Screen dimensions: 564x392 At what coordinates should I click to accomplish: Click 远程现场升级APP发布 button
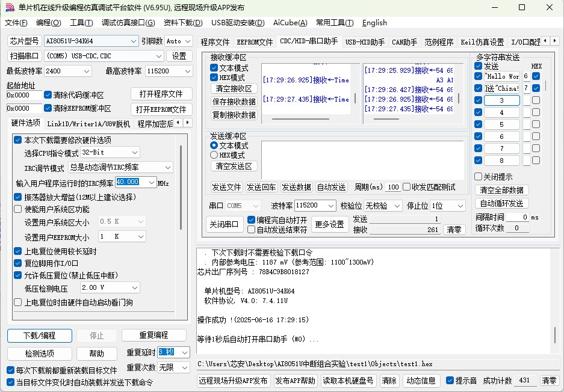pos(233,381)
